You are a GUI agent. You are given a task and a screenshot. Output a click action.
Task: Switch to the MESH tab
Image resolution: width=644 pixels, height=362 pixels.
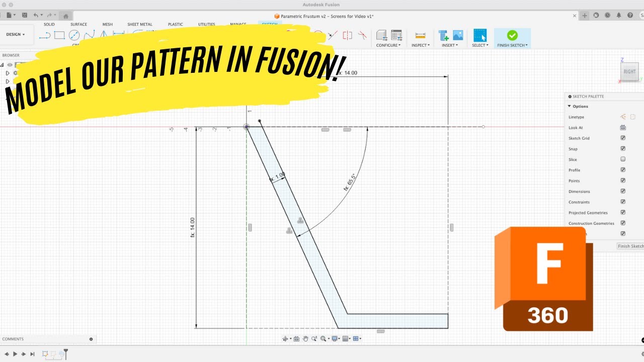click(108, 24)
